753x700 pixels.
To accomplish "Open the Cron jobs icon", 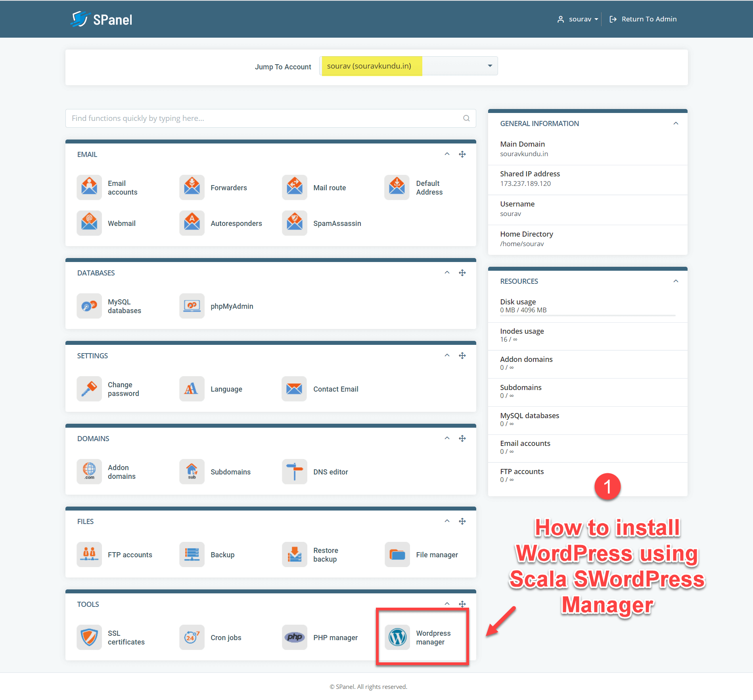I will 192,637.
